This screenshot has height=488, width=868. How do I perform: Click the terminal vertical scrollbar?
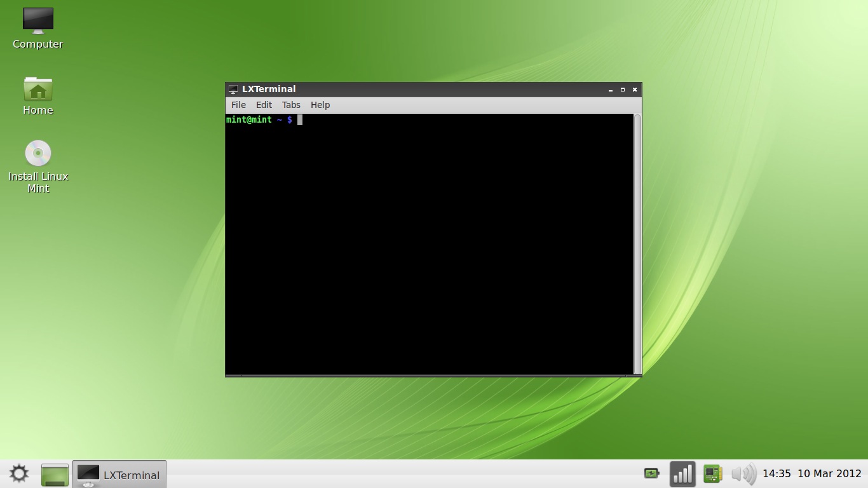click(637, 244)
